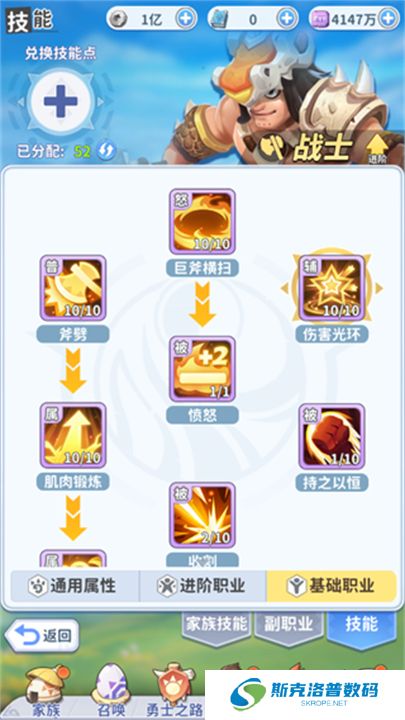Select the 收割 explosion skill icon

(x=202, y=515)
